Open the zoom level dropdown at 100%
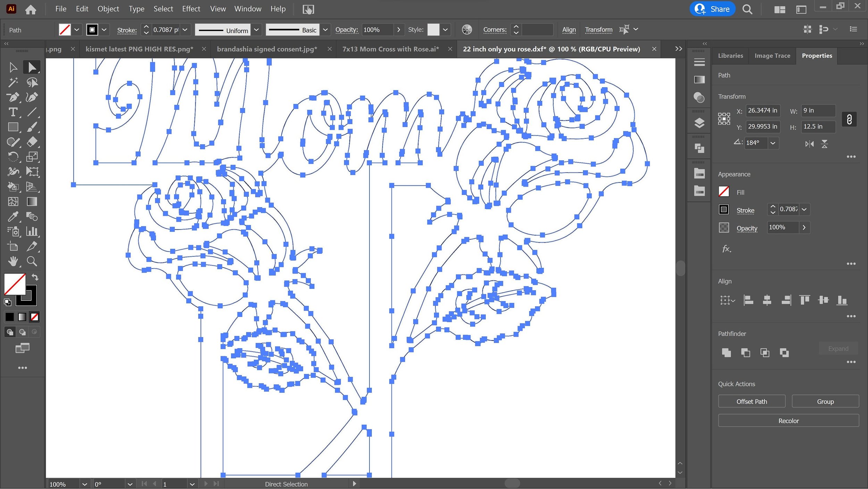The image size is (868, 489). 84,484
